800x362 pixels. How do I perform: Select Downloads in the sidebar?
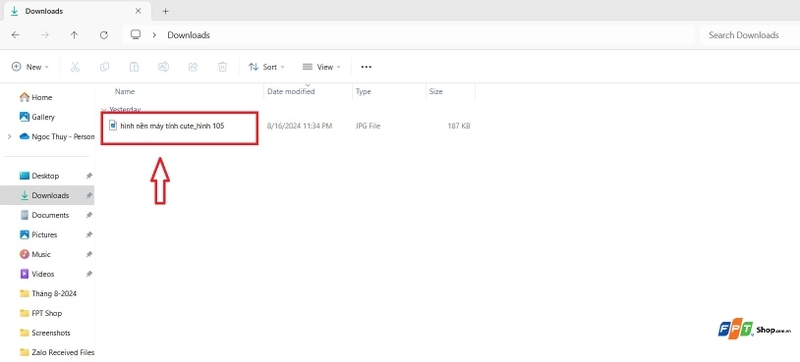[x=50, y=195]
